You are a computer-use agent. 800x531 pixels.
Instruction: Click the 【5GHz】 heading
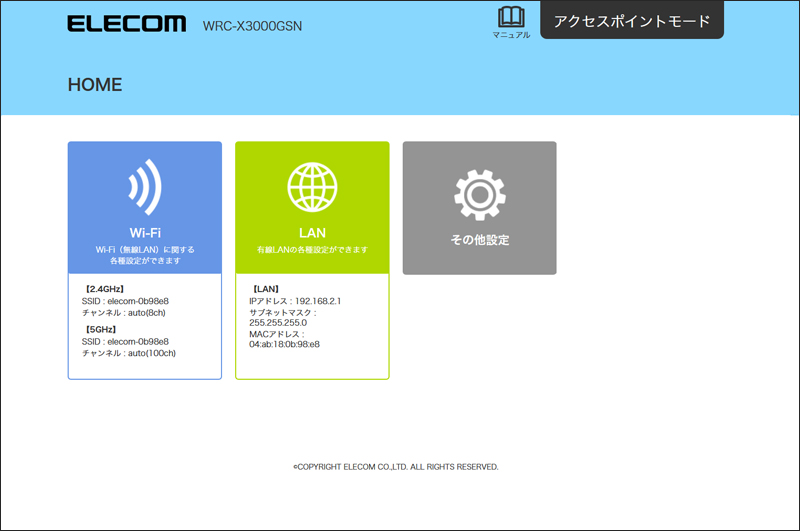pyautogui.click(x=101, y=330)
